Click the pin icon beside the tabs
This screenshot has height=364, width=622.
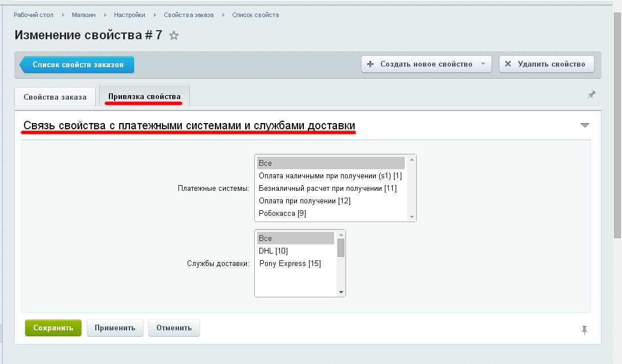(x=591, y=95)
